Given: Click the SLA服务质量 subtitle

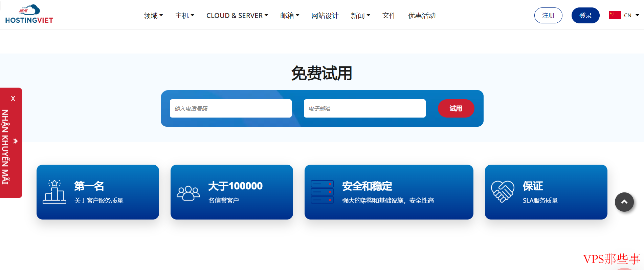Looking at the screenshot, I should (540, 201).
